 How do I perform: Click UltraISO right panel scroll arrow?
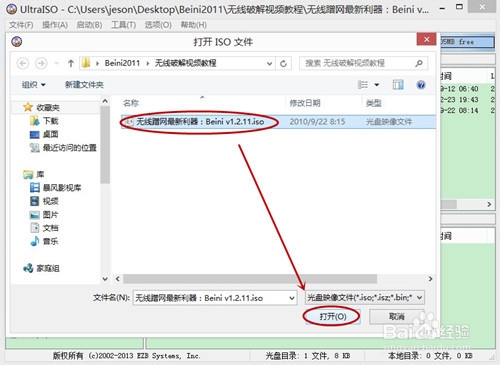(x=489, y=204)
